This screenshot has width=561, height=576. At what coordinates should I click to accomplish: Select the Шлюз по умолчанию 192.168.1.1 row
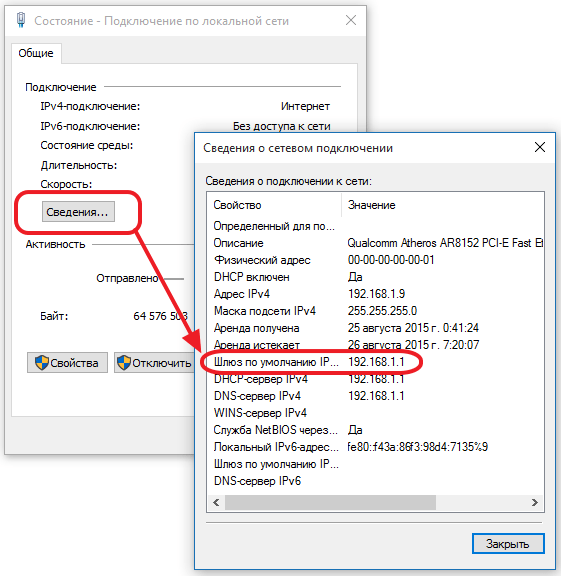tap(375, 362)
